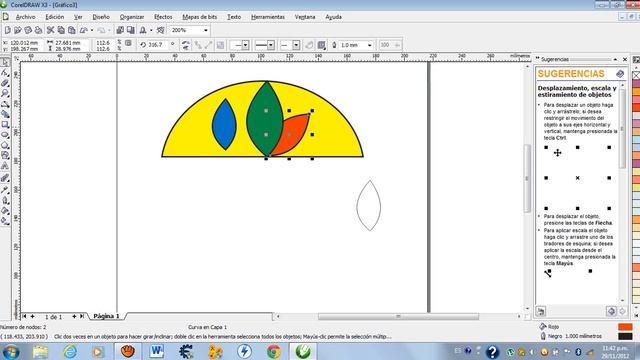Click the red fill swatch in status bar
The height and width of the screenshot is (360, 640).
click(x=625, y=327)
